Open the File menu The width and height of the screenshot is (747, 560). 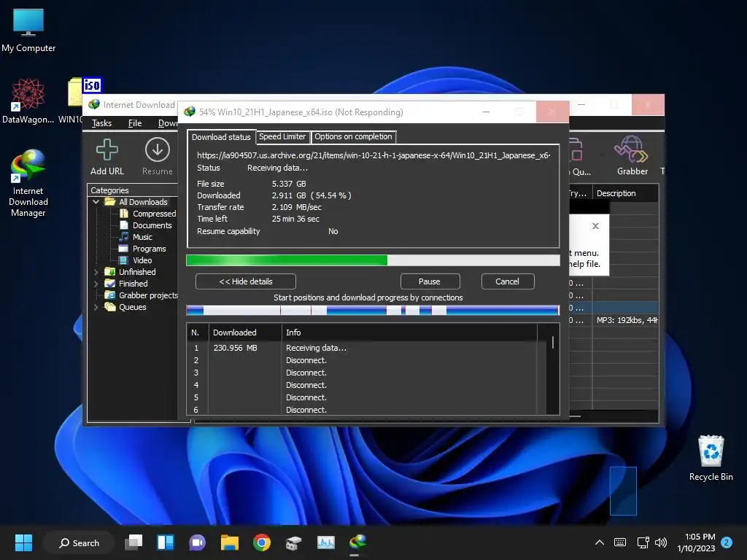[x=135, y=122]
